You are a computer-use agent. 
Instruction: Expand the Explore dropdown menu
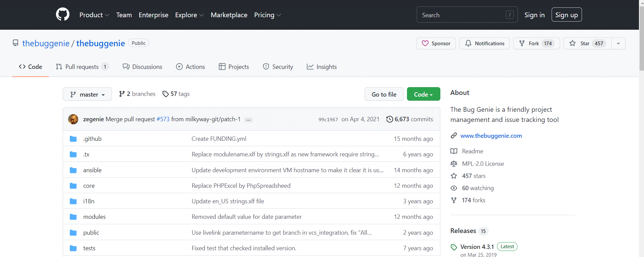click(189, 15)
